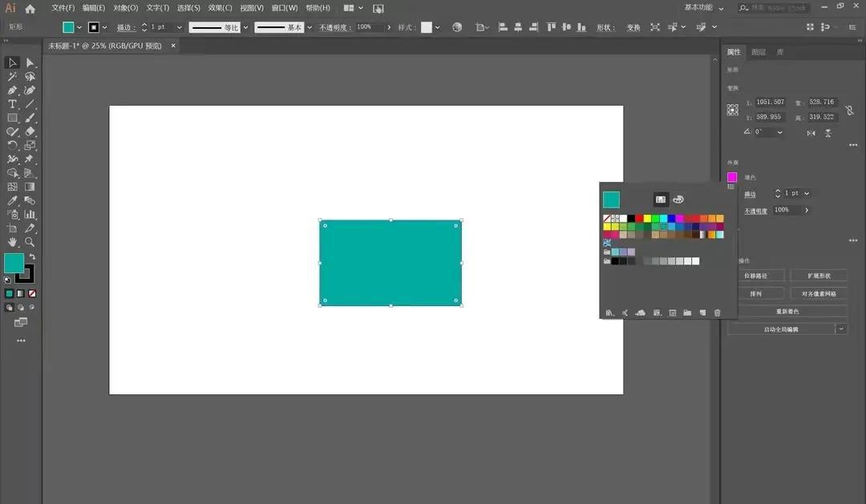The width and height of the screenshot is (866, 504).
Task: Open the stroke weight dropdown in Properties panel
Action: tap(807, 193)
